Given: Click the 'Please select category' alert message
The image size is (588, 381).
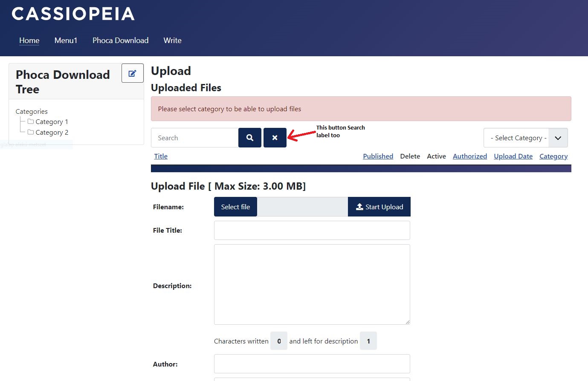Looking at the screenshot, I should [x=361, y=109].
